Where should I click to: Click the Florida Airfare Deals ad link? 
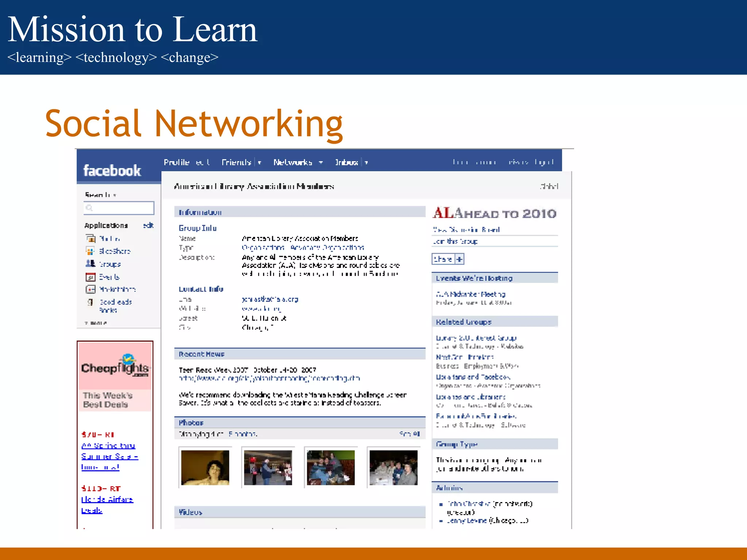point(107,505)
